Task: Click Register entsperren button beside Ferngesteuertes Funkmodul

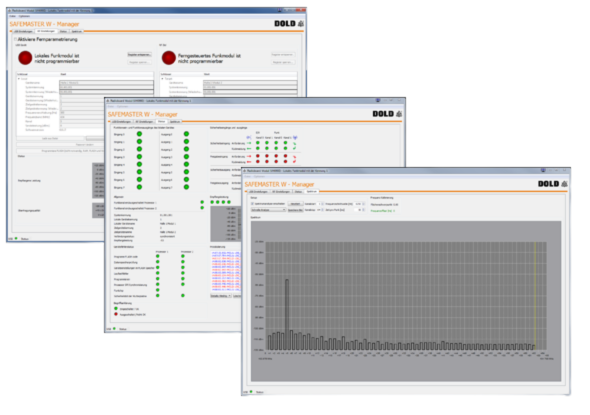Action: click(283, 55)
